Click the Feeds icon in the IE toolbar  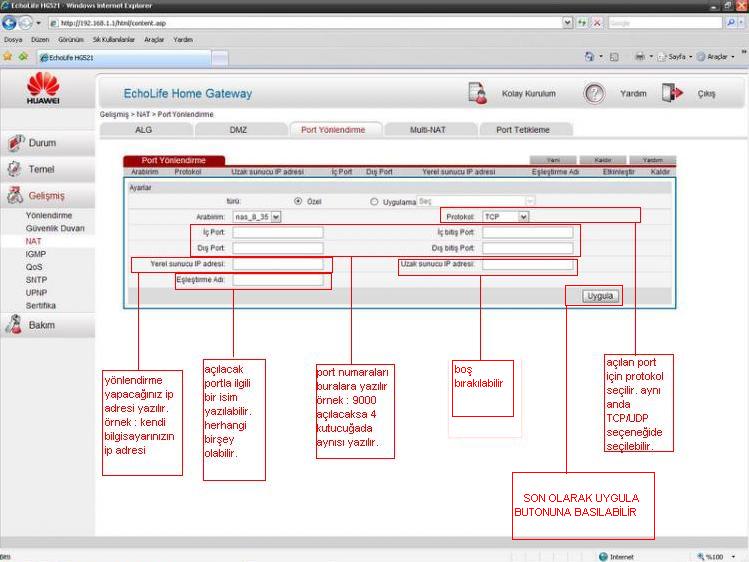coord(614,57)
